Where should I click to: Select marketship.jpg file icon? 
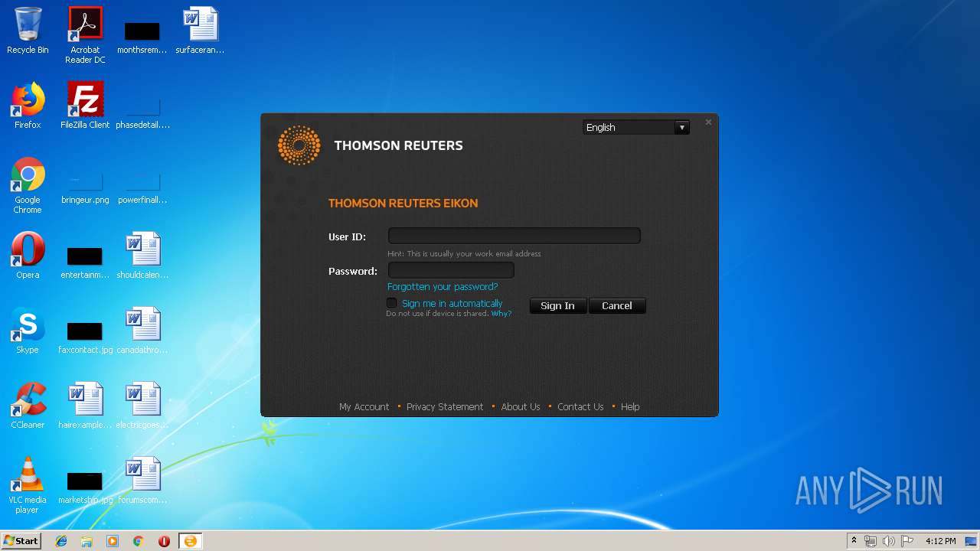pos(85,487)
